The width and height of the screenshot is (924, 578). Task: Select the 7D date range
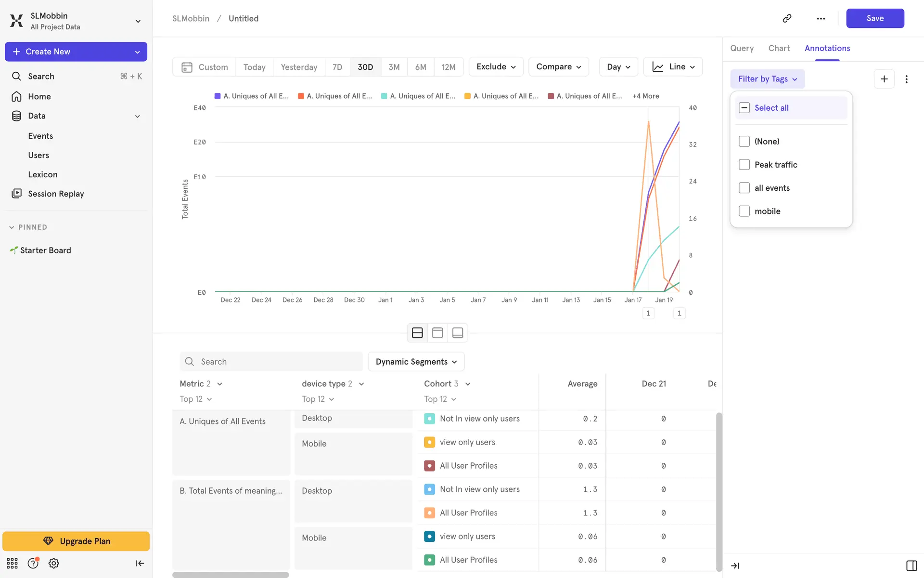click(337, 67)
